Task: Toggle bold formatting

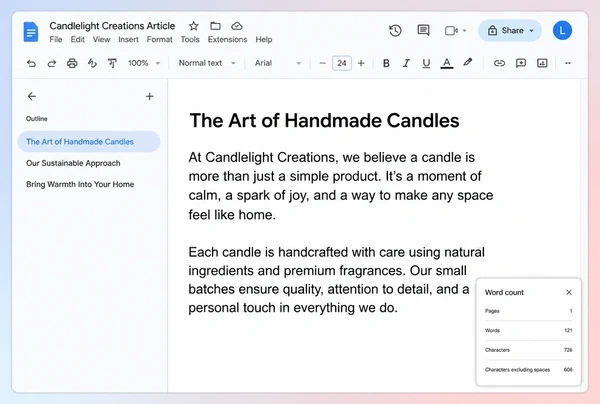Action: pos(386,63)
